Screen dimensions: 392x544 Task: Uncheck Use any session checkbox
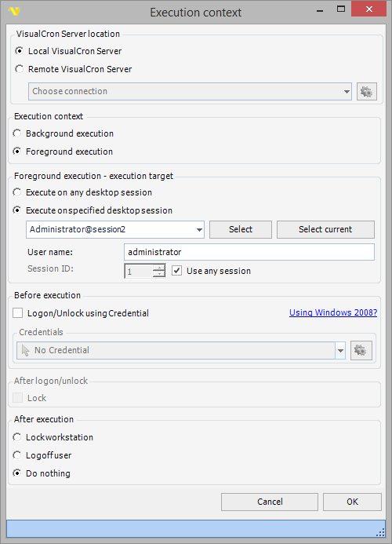tap(176, 271)
